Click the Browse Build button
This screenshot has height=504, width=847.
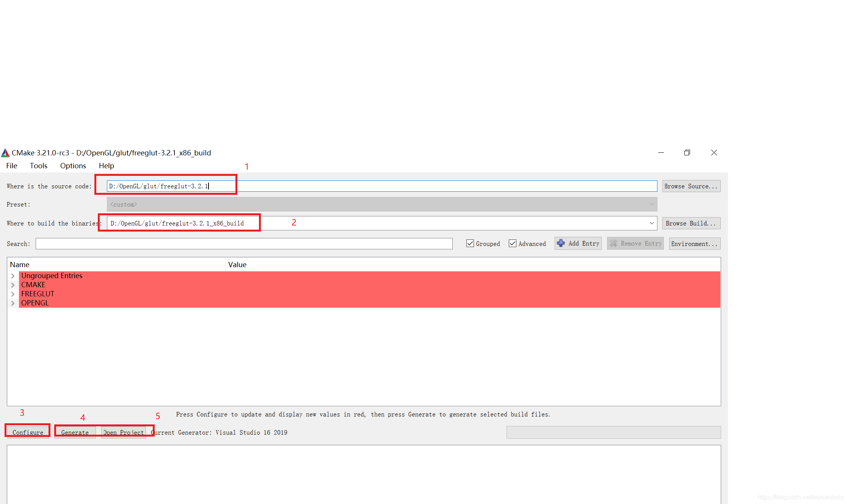point(691,223)
